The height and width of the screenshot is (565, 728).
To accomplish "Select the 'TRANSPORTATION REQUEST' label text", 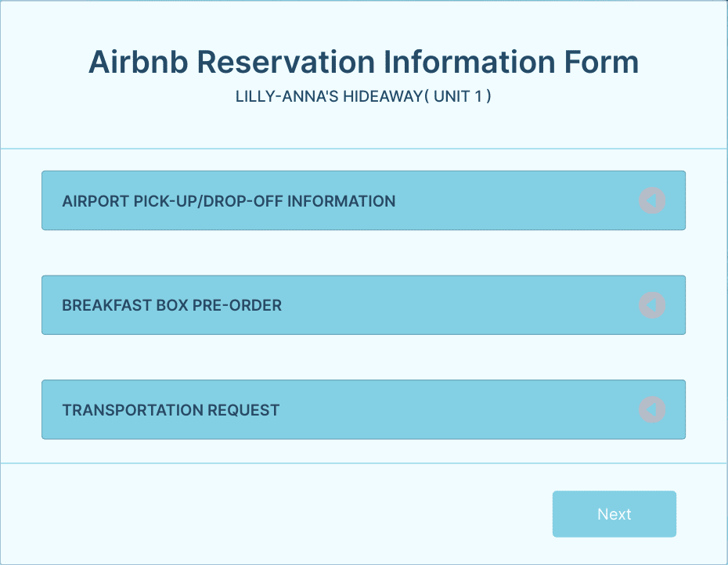I will 171,410.
